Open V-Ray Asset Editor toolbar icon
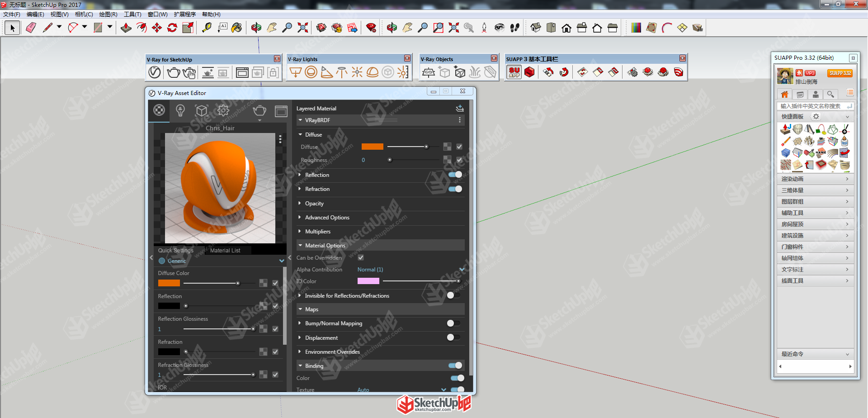The width and height of the screenshot is (868, 418). tap(155, 72)
